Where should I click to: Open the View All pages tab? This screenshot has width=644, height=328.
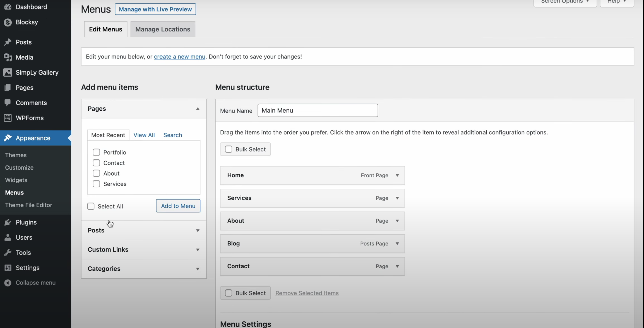tap(144, 135)
